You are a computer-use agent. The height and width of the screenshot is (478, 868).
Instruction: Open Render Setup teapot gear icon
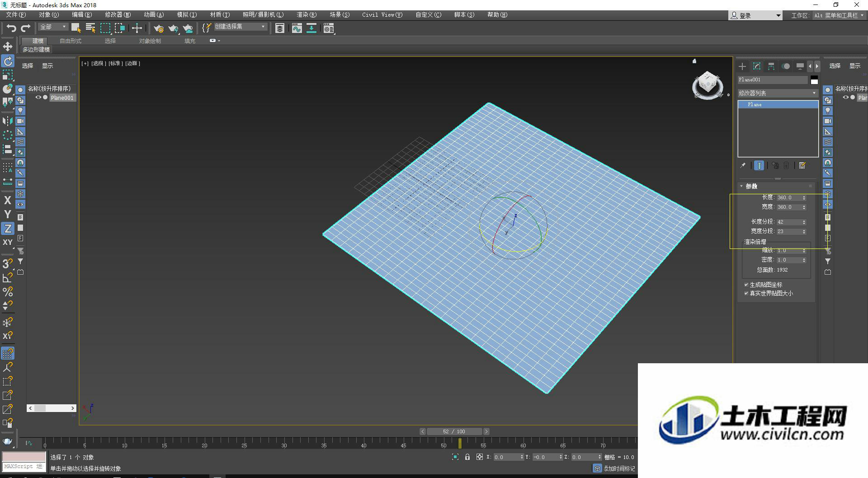(x=158, y=28)
